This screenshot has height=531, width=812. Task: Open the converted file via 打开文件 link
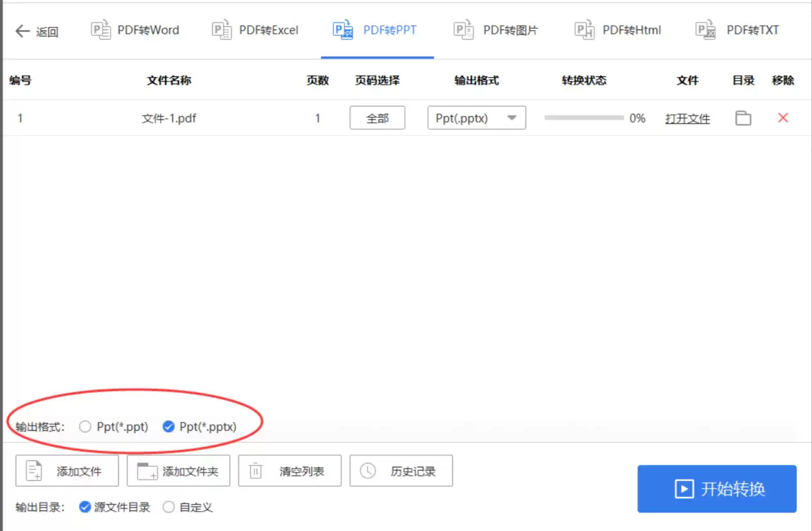point(688,118)
